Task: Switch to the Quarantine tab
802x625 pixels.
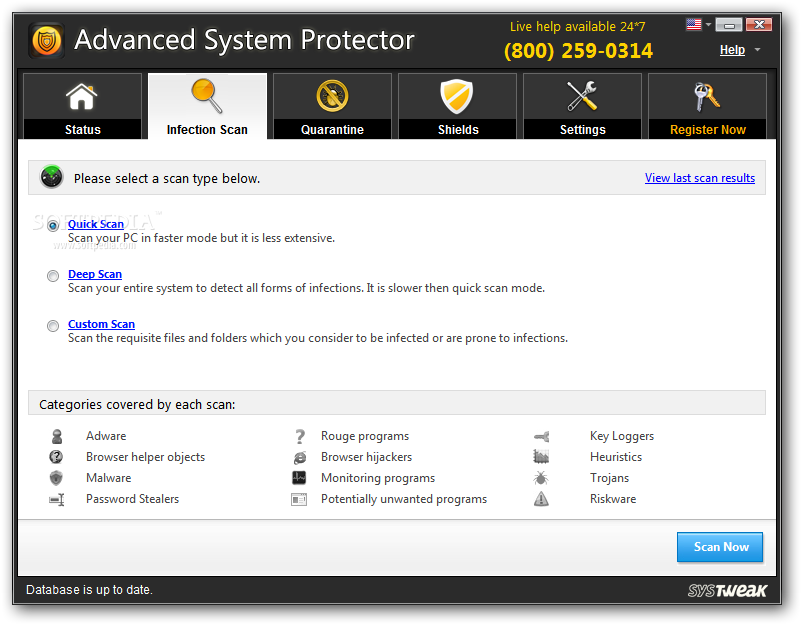Action: 332,106
